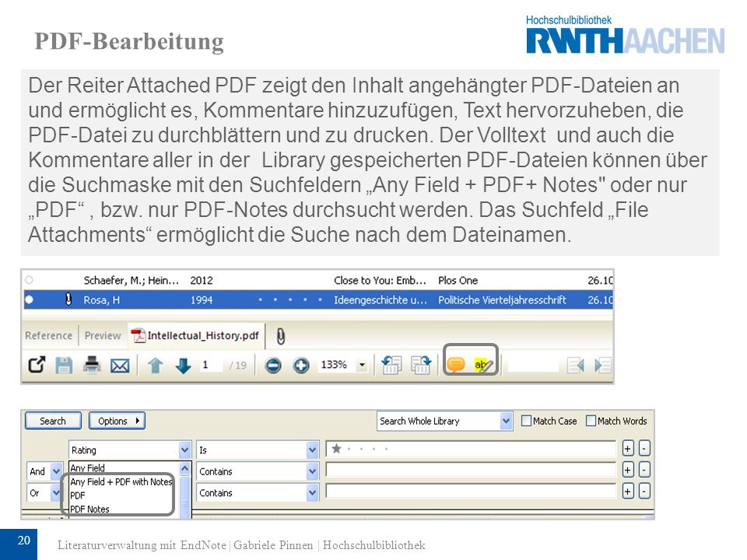Choose Any Field + PDF with Notes option
Screen dimensions: 747x560
(x=121, y=482)
